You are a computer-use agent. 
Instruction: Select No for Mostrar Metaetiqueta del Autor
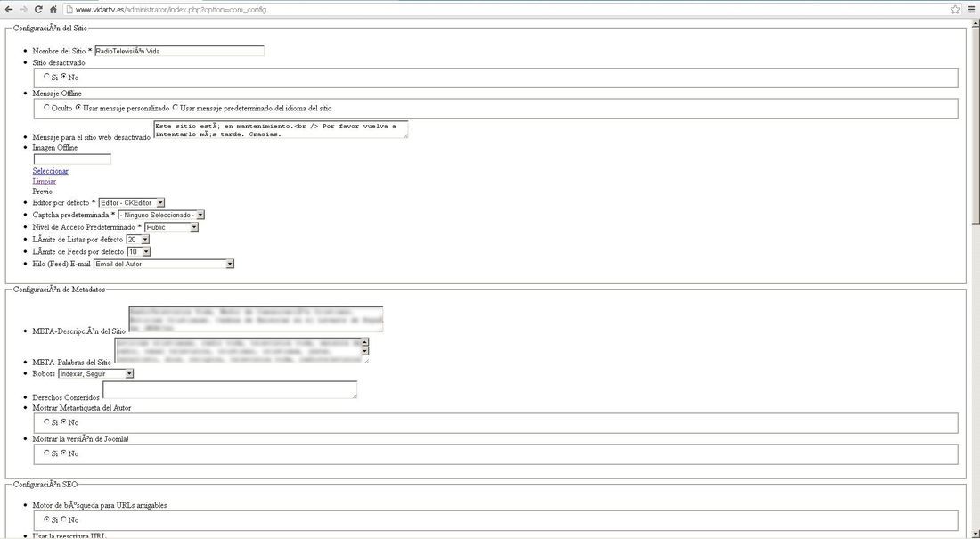coord(64,421)
